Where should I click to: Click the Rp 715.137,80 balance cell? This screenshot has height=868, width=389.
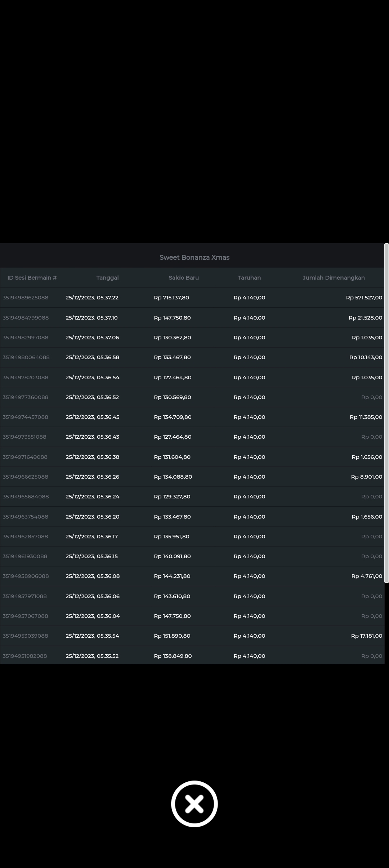(171, 298)
